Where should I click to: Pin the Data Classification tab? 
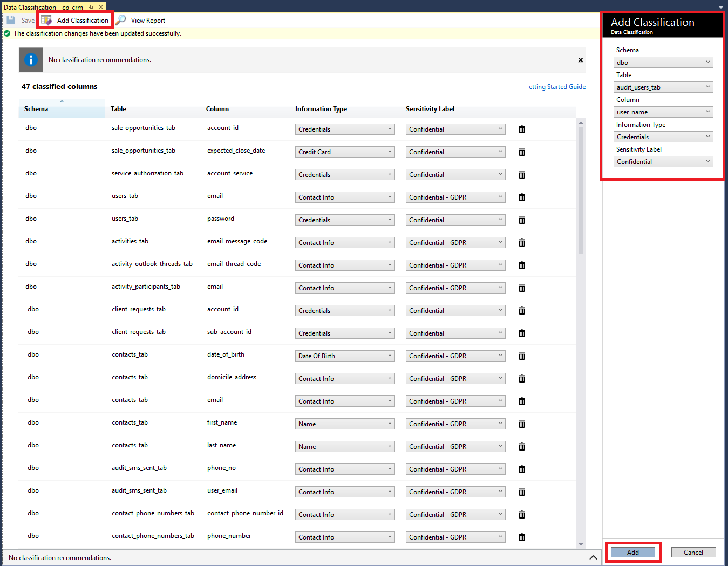[91, 7]
